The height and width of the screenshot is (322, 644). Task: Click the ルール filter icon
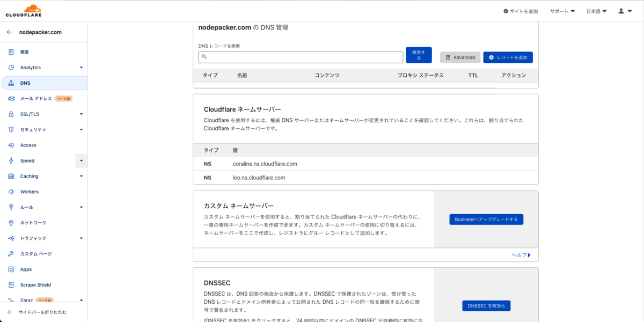point(11,207)
